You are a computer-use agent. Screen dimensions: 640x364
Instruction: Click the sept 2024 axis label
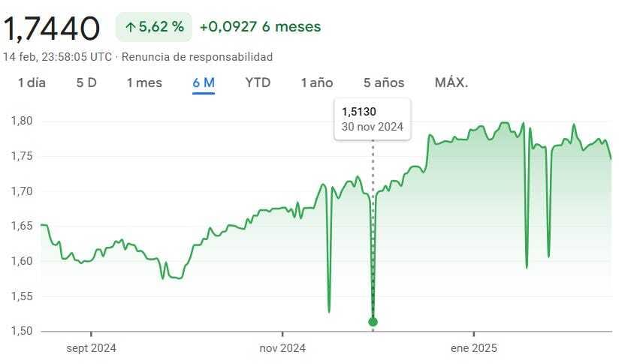coord(92,348)
